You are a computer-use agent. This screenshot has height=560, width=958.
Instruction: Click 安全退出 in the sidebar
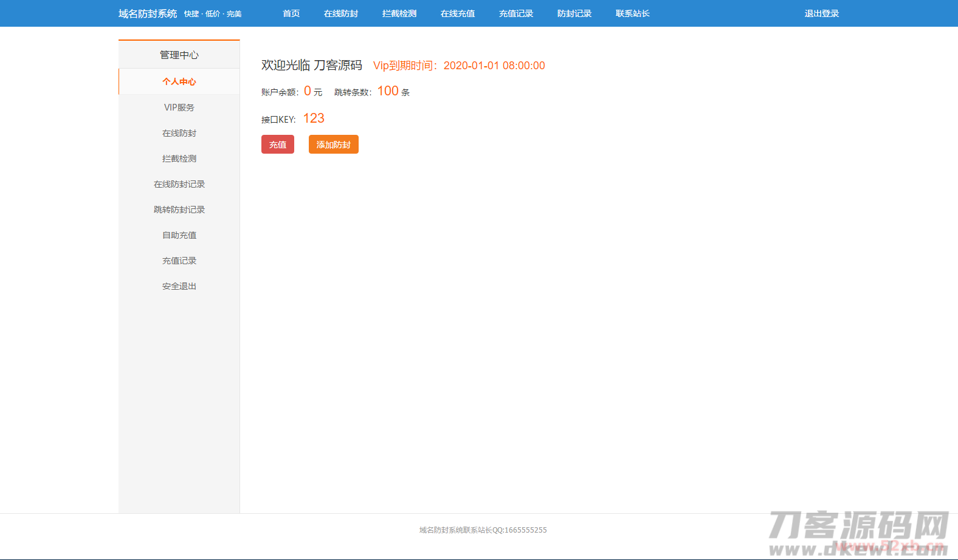(179, 286)
